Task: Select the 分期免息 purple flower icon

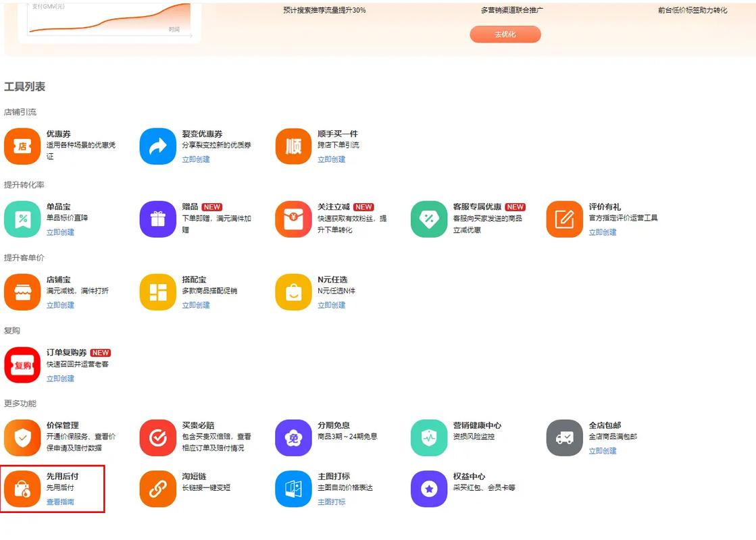Action: tap(293, 438)
